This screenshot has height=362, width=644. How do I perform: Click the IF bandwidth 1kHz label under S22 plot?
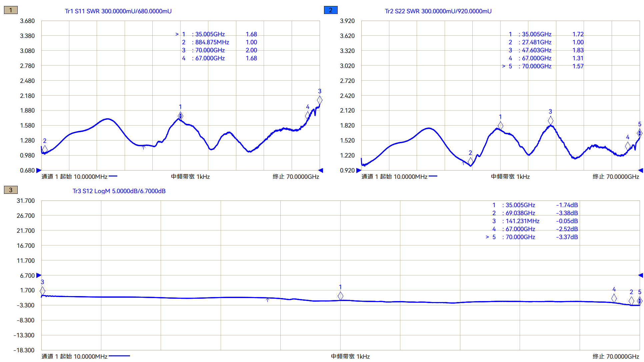pyautogui.click(x=510, y=177)
